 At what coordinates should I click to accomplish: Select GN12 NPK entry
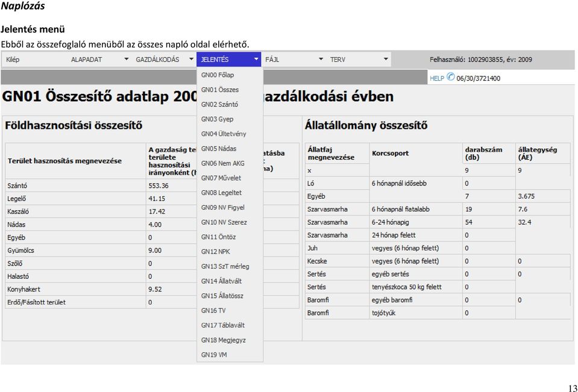tap(216, 252)
